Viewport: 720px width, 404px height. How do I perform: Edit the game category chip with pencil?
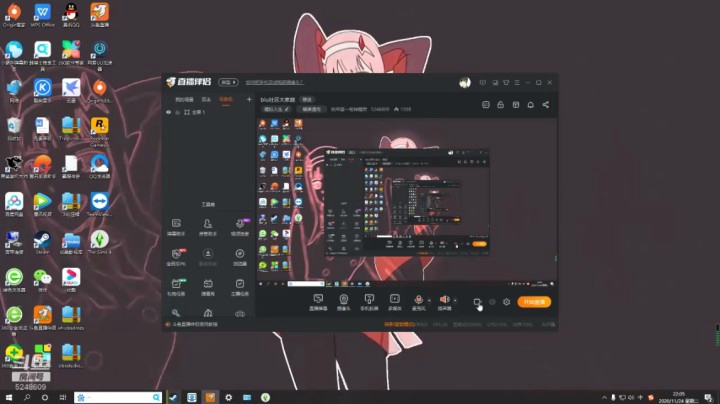click(x=276, y=109)
